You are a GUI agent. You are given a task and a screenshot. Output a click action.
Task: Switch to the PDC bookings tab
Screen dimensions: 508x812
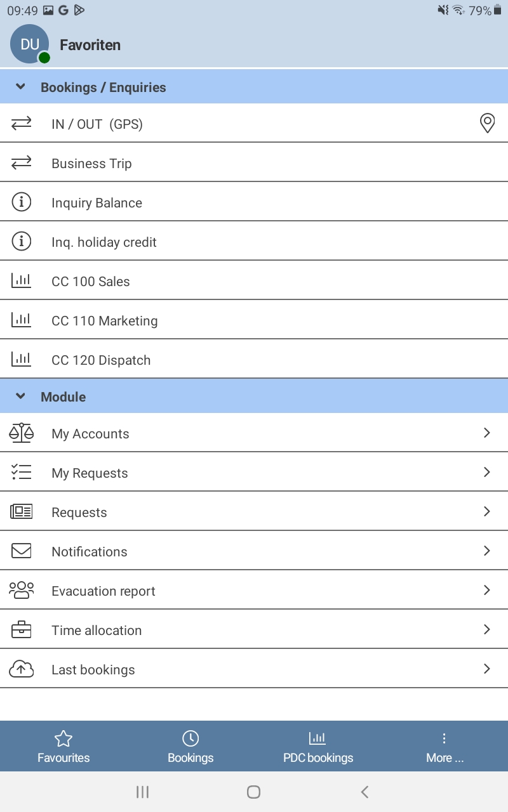point(317,747)
